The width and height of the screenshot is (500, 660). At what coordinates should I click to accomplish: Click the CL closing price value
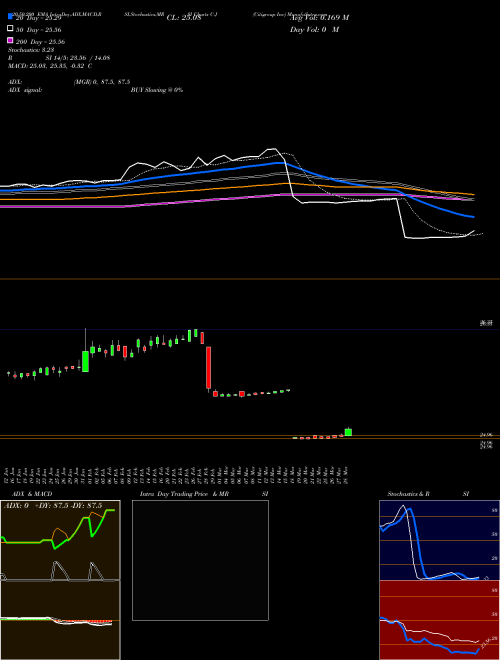(x=184, y=18)
